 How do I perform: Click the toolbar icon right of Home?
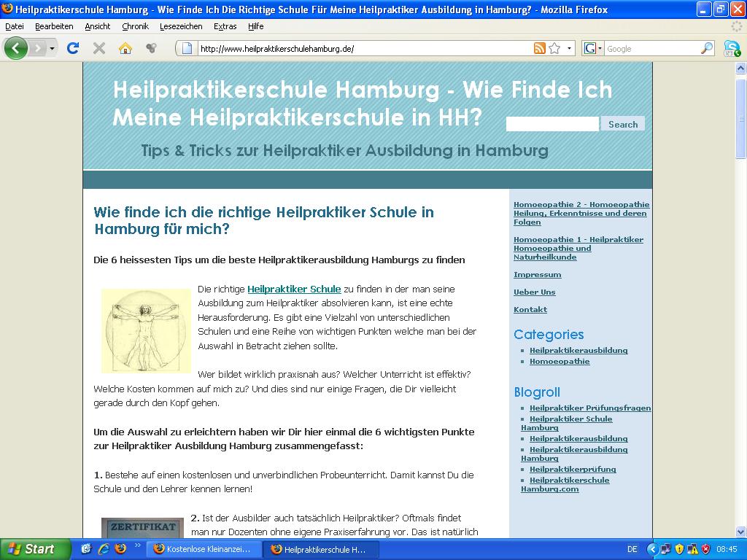tap(151, 48)
